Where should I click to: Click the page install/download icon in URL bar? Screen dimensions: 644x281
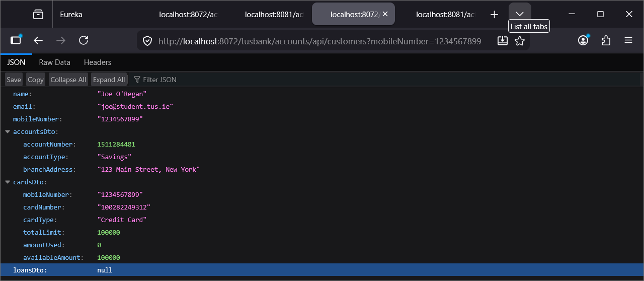pos(503,41)
